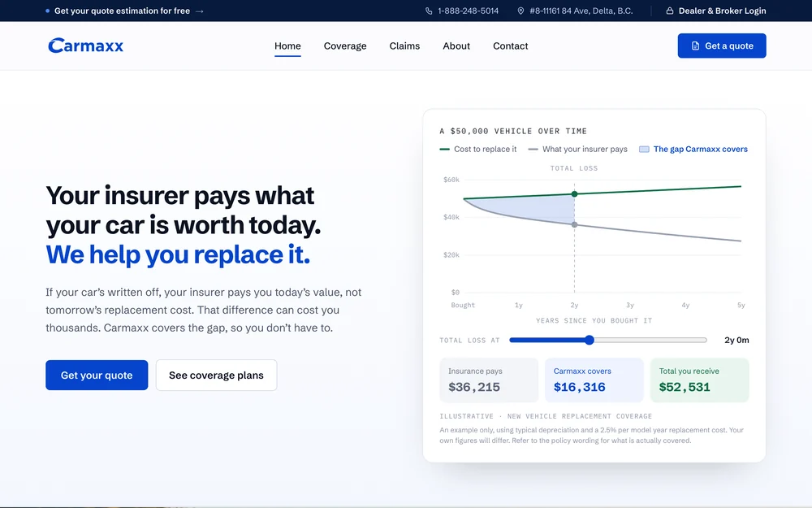Click the gray What your insurer pays legend swatch
The image size is (812, 508).
click(x=533, y=150)
